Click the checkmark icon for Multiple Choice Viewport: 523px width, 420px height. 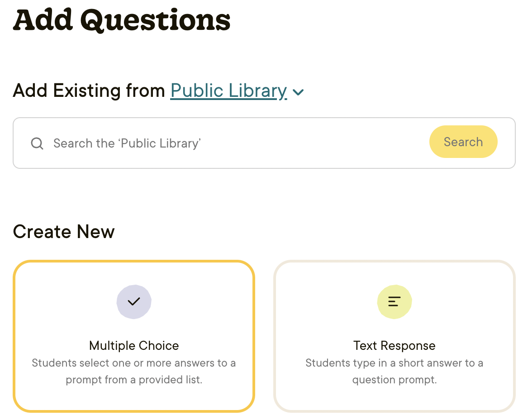coord(134,301)
